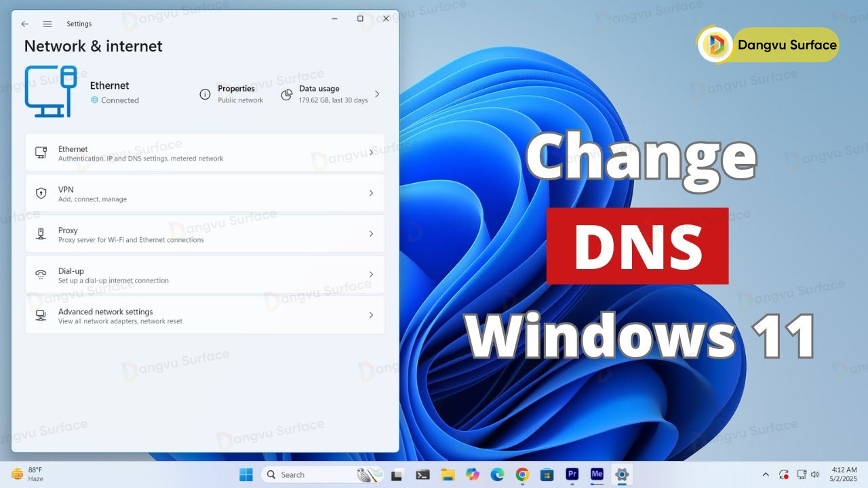Open the clock and date panel
Viewport: 868px width, 488px height.
tap(844, 474)
